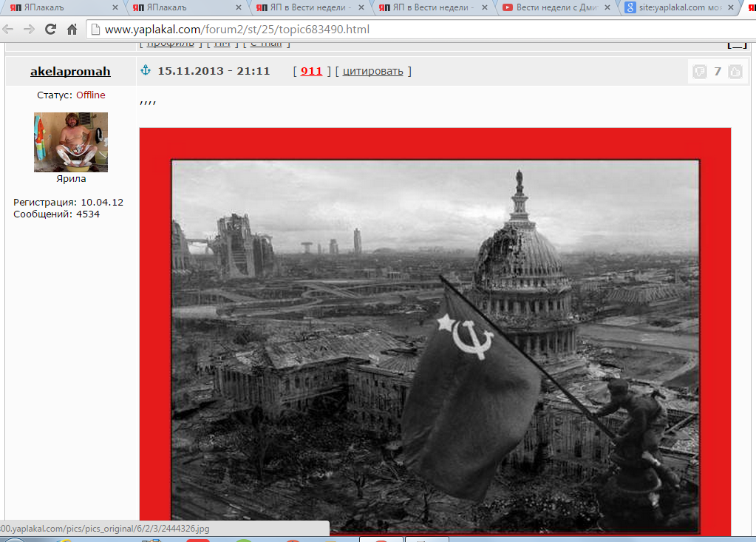The width and height of the screenshot is (756, 542).
Task: Click the status bar image URL text
Action: click(105, 529)
